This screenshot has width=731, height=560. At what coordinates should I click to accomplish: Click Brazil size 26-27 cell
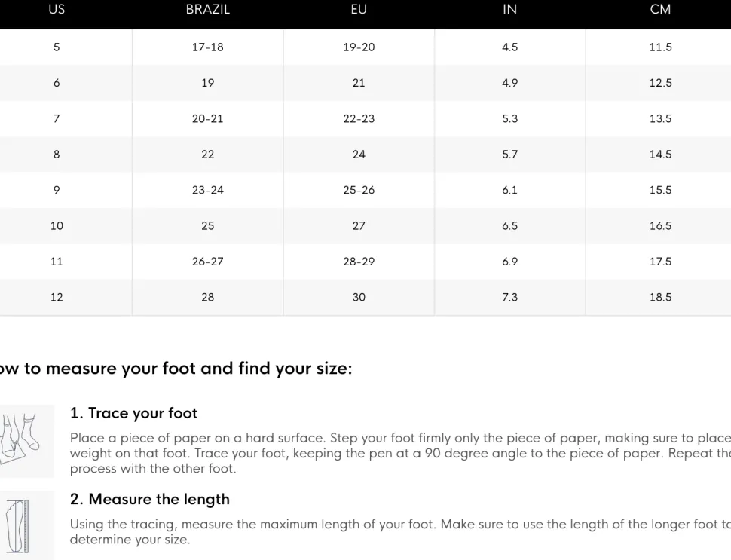coord(207,261)
